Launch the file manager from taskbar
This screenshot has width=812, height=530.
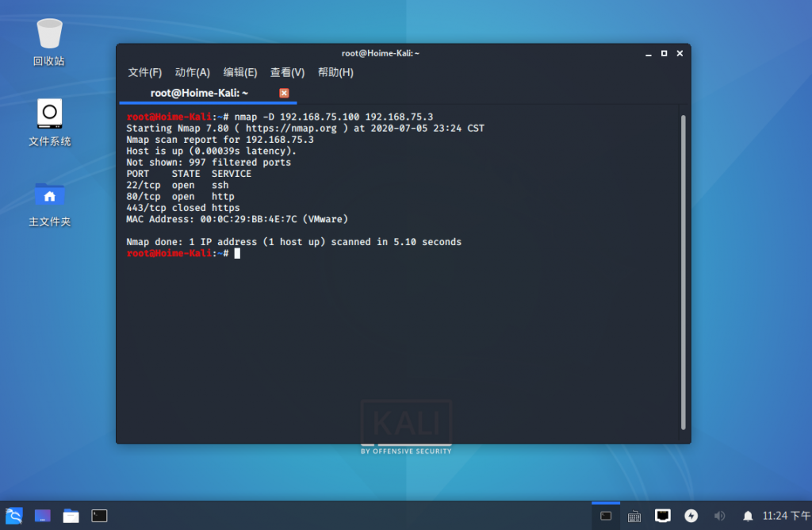tap(71, 516)
